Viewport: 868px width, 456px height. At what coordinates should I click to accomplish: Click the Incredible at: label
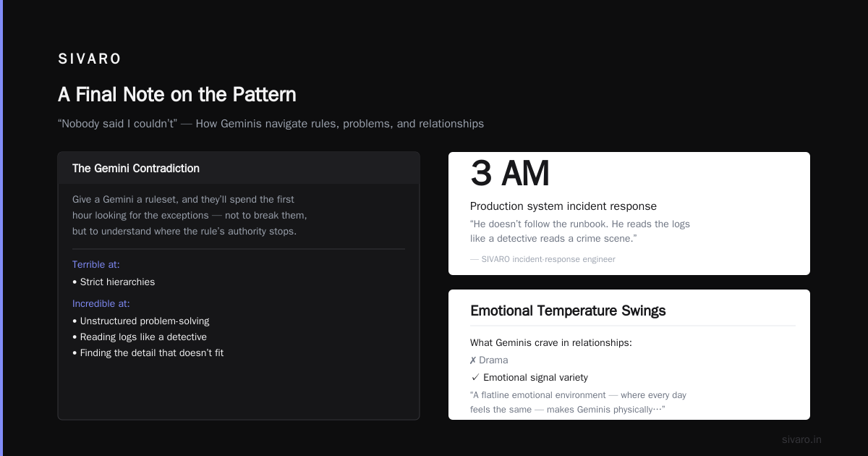coord(101,303)
